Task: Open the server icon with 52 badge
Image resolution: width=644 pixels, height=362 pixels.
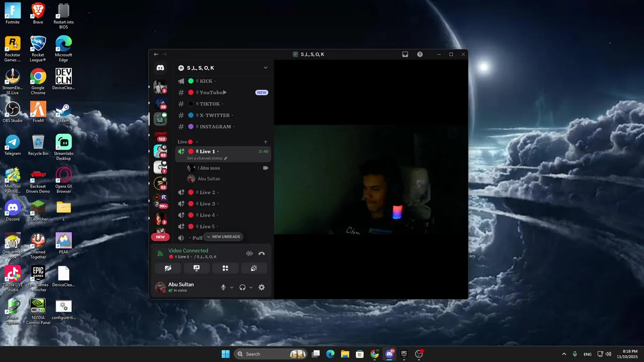Action: click(x=160, y=184)
